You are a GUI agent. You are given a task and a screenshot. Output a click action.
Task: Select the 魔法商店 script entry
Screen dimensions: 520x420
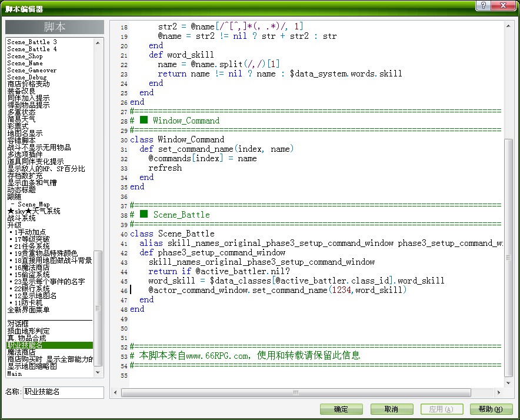coord(21,352)
